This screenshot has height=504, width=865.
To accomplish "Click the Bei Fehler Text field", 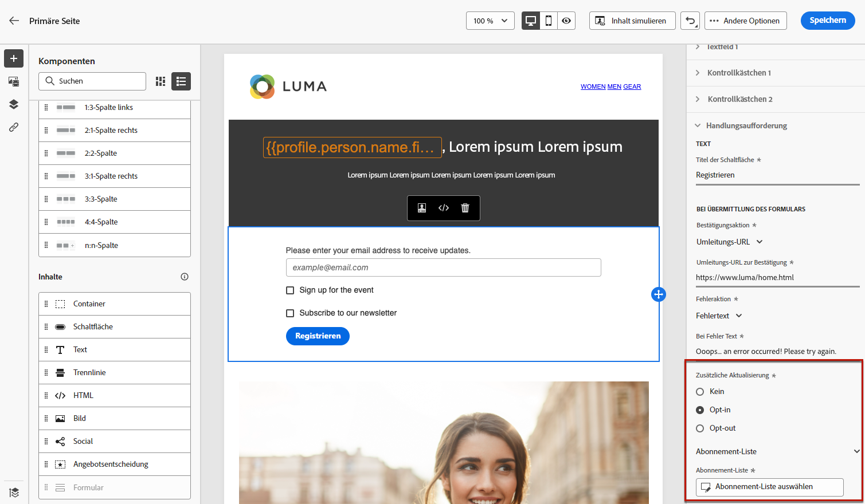I will (778, 351).
